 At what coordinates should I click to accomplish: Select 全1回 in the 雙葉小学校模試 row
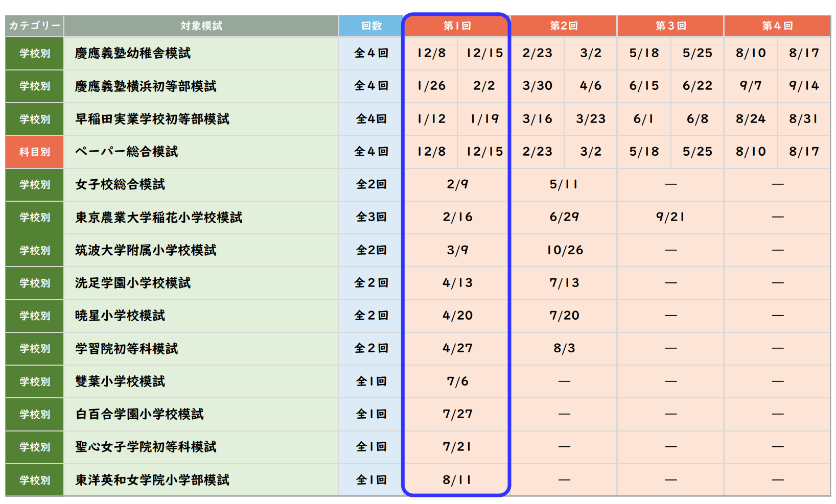coord(371,381)
